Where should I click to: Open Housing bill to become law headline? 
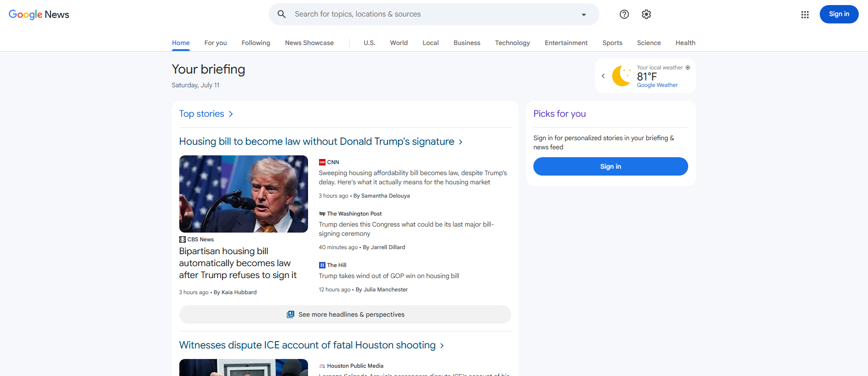coord(317,142)
